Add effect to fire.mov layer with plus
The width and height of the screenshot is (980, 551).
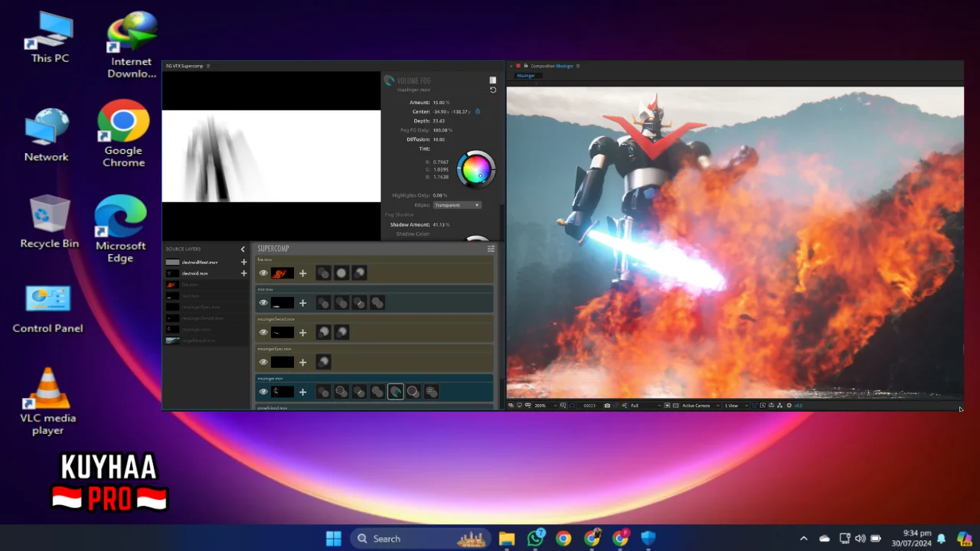(302, 273)
